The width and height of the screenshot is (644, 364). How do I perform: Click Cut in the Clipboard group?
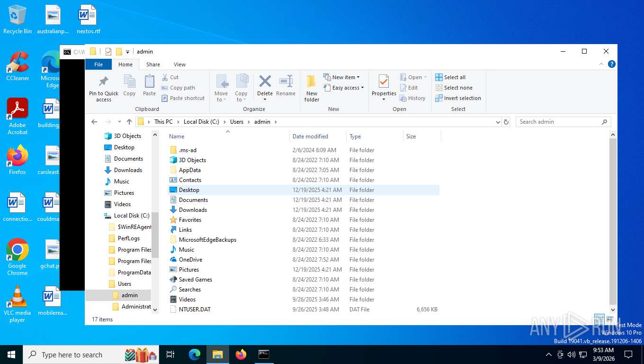pos(170,77)
